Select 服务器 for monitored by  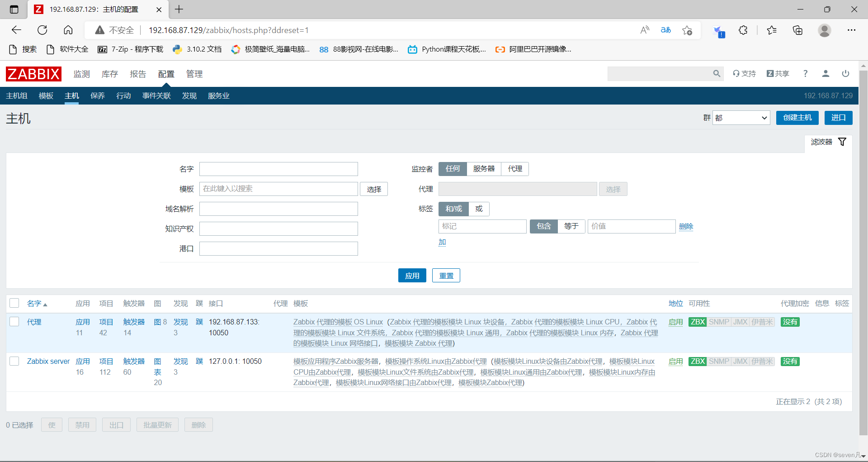[484, 169]
